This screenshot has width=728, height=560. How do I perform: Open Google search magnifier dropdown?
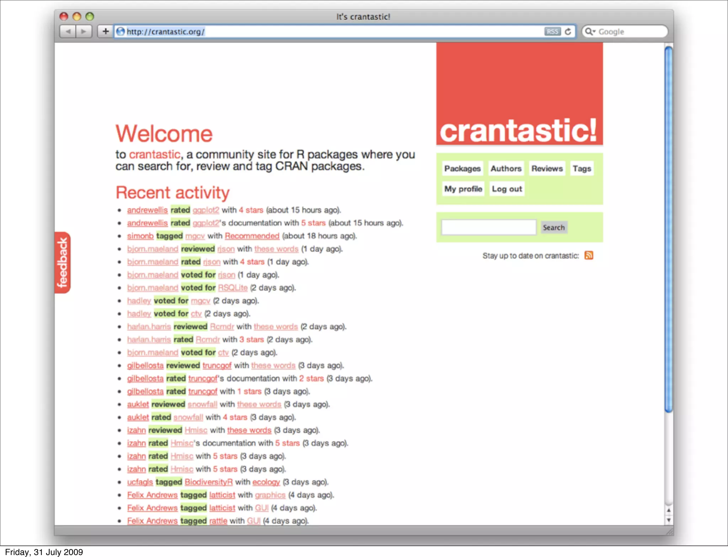point(590,32)
